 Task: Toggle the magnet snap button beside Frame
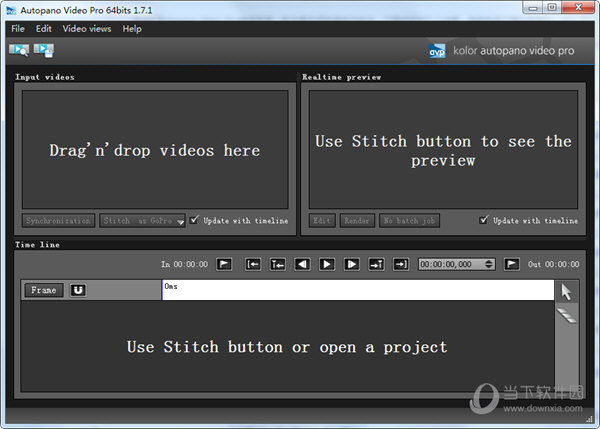pyautogui.click(x=78, y=290)
